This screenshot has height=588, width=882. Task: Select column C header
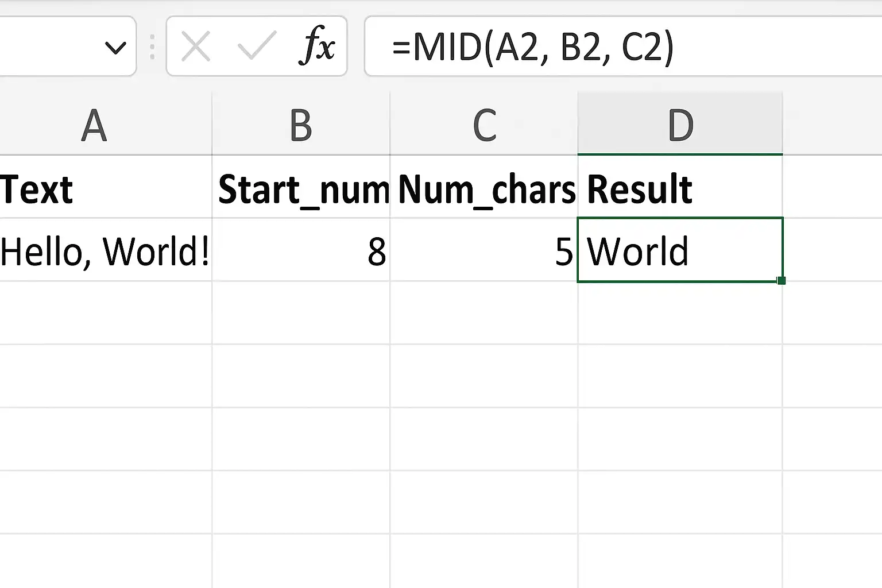484,124
